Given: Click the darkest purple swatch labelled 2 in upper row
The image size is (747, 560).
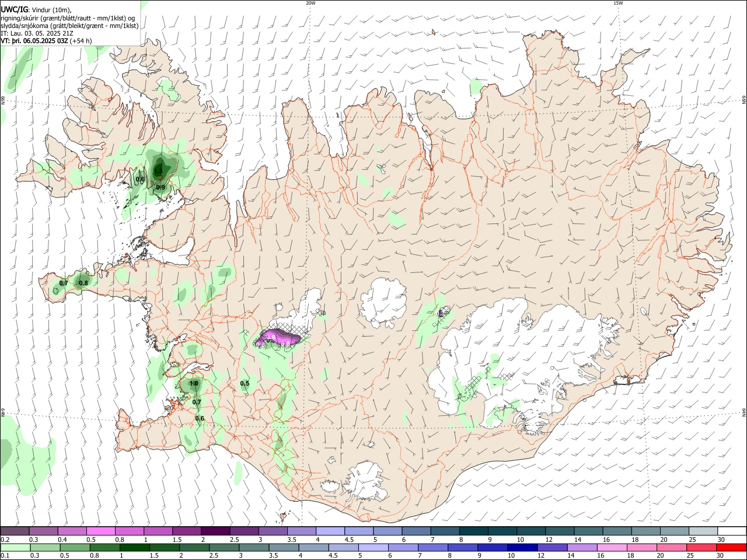Looking at the screenshot, I should (x=215, y=531).
